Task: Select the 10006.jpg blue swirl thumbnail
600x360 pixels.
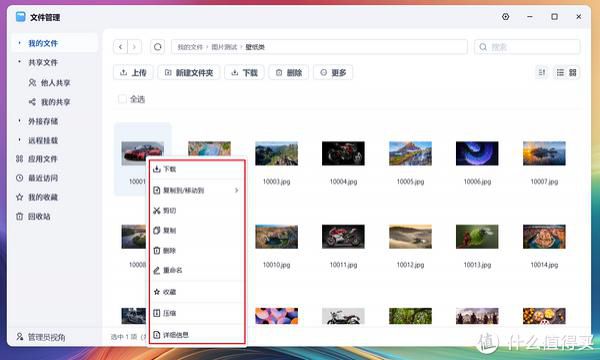Action: tap(477, 153)
